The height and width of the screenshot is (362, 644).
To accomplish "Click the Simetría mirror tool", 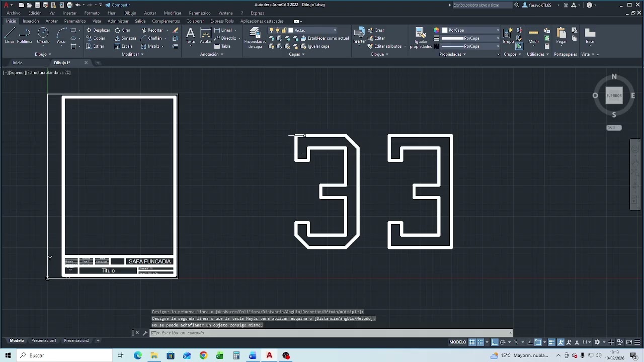I will (125, 38).
